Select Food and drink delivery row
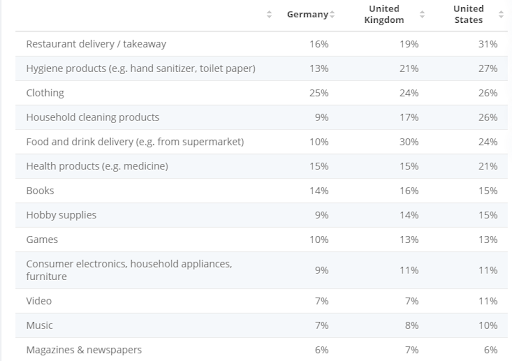The width and height of the screenshot is (512, 361). pyautogui.click(x=261, y=142)
